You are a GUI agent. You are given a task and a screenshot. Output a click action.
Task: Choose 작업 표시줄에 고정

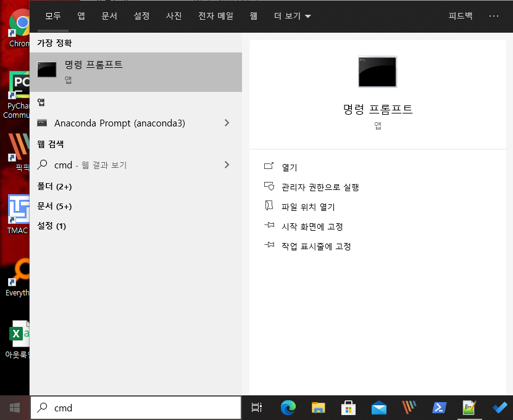pos(316,246)
